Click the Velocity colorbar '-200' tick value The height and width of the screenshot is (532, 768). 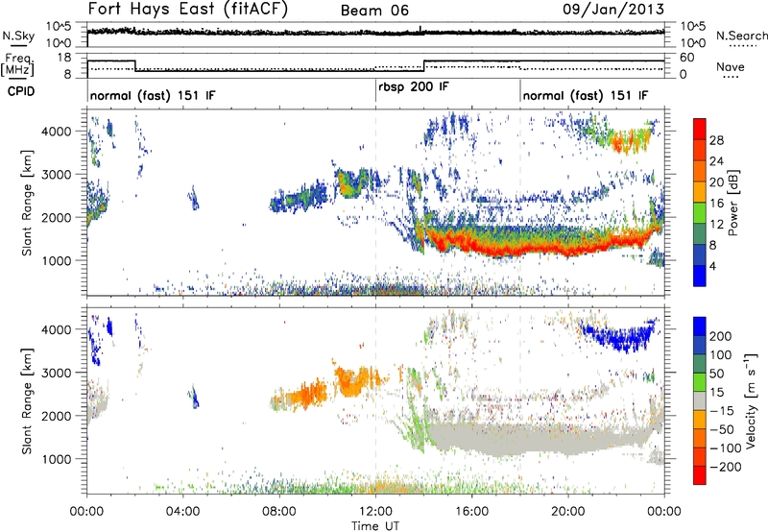point(726,467)
